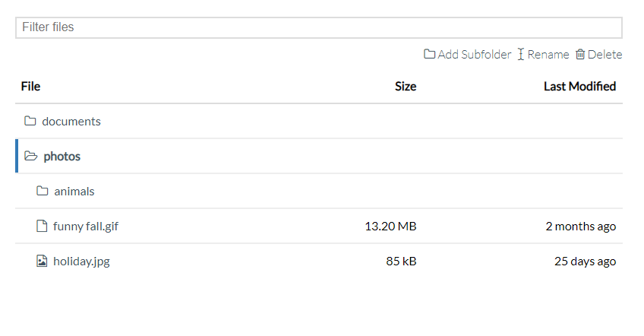Select the funny fall.gif file name
The image size is (644, 336).
[x=86, y=227]
